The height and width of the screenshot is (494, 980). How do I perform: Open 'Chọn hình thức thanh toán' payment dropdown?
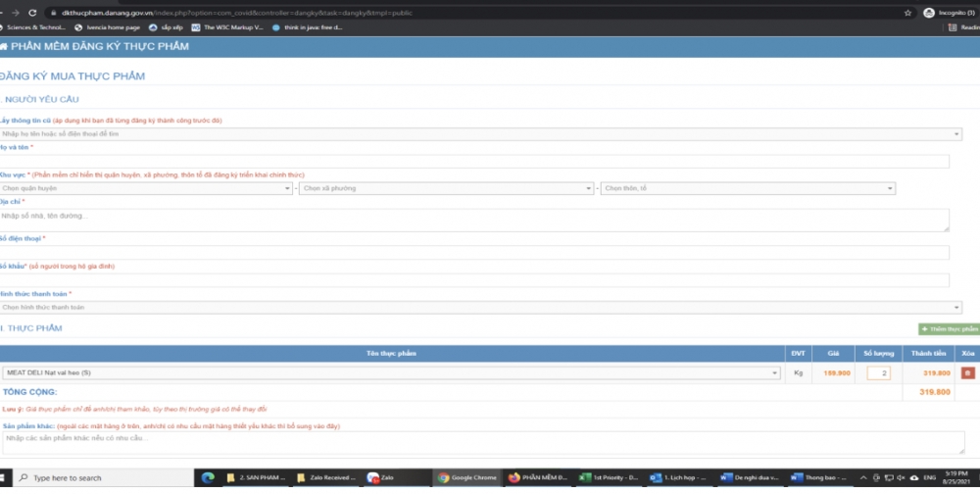[x=480, y=307]
